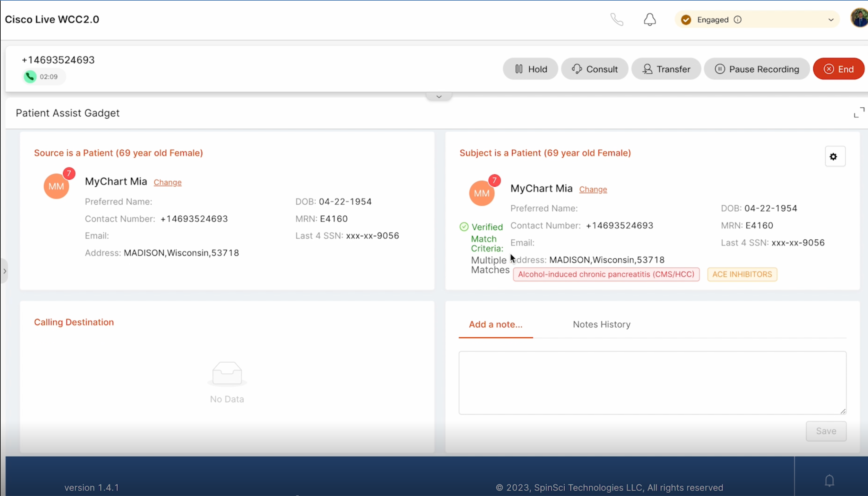868x496 pixels.
Task: Click the Source patient MM avatar
Action: pyautogui.click(x=56, y=186)
